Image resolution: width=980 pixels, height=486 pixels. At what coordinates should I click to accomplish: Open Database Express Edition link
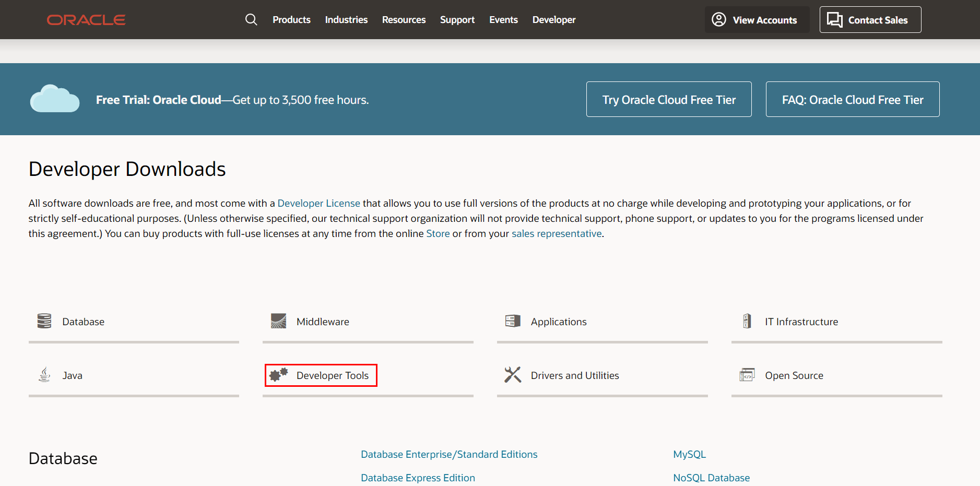418,478
